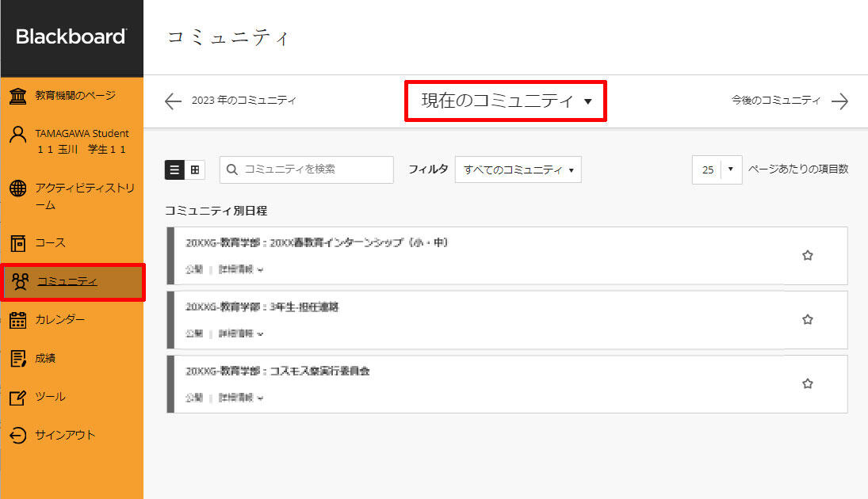
Task: Switch to grid view
Action: (x=195, y=170)
